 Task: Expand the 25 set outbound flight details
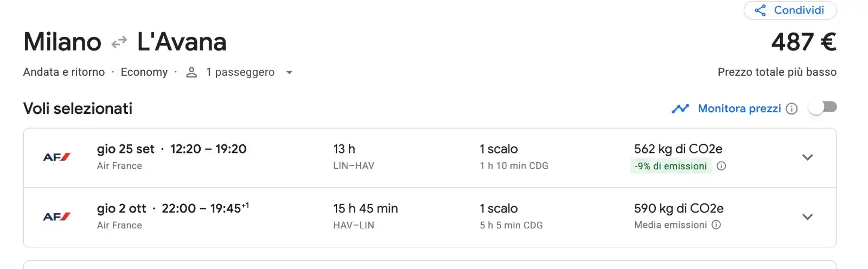(807, 157)
